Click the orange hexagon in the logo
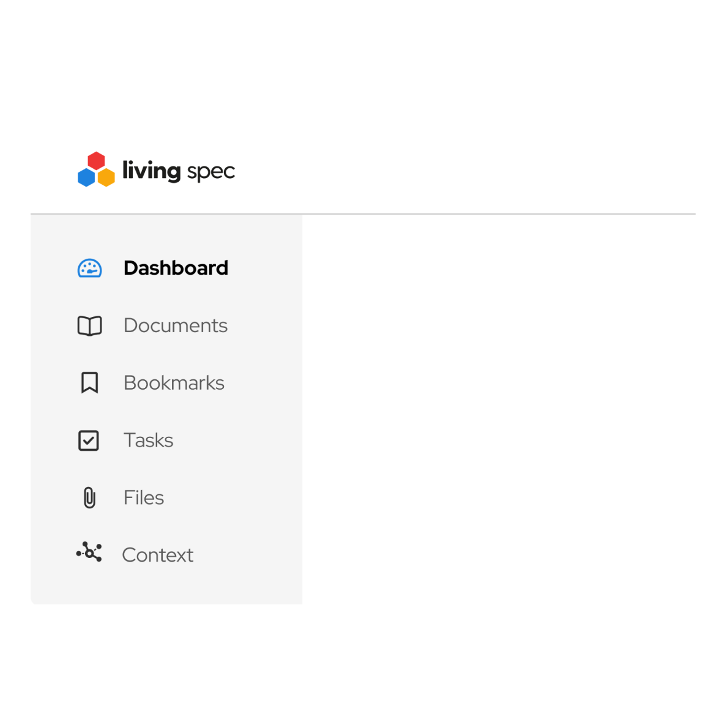728x728 pixels. pyautogui.click(x=106, y=177)
